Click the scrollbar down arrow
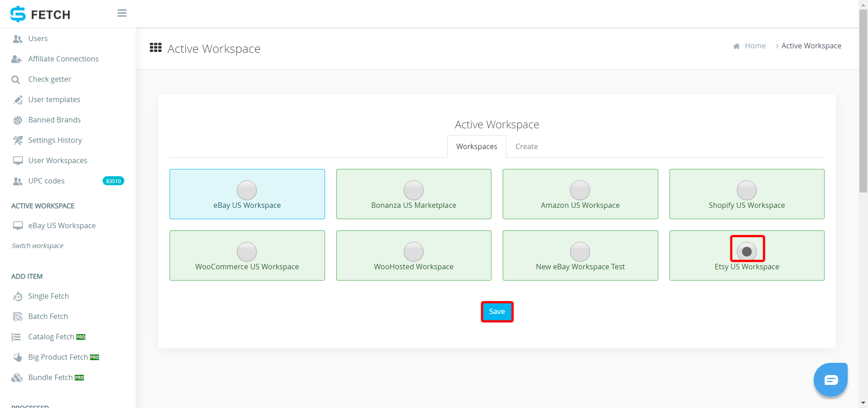This screenshot has height=408, width=868. coord(863,403)
